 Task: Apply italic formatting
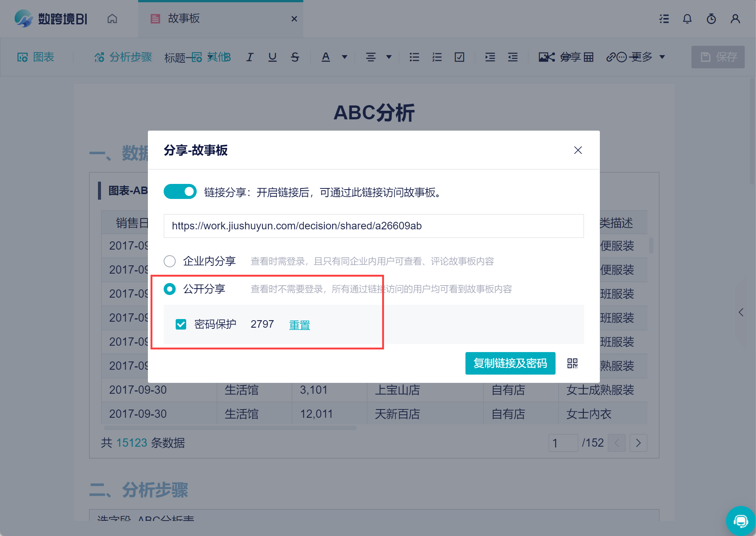250,57
